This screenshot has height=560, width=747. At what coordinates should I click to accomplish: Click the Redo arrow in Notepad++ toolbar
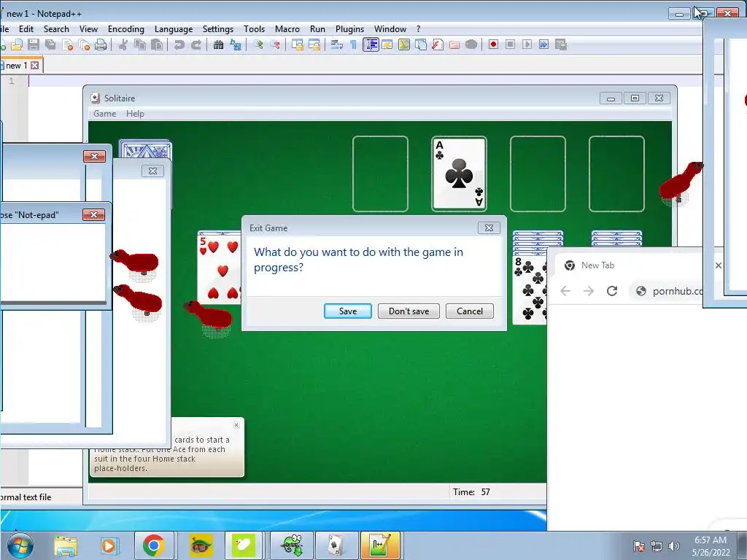[x=196, y=44]
